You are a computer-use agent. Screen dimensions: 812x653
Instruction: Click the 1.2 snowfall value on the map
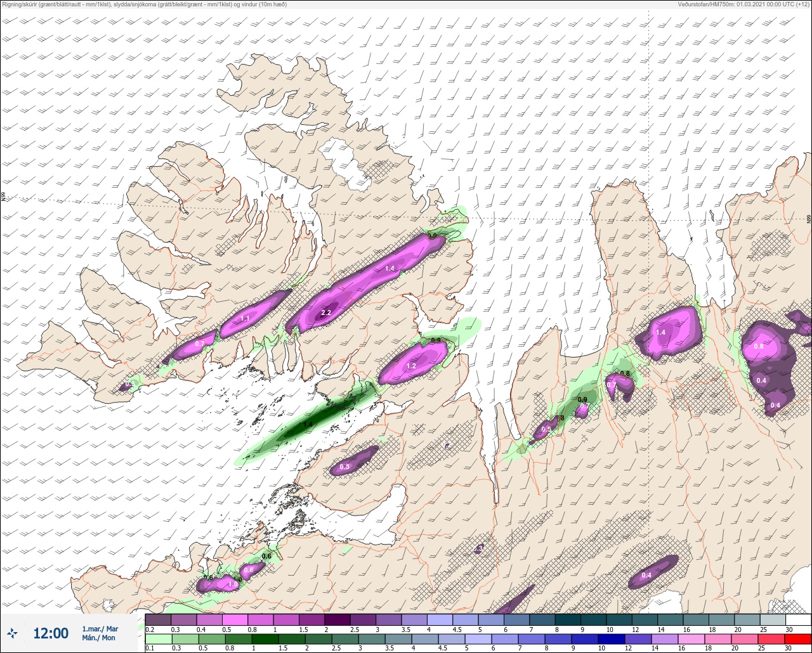[x=411, y=366]
